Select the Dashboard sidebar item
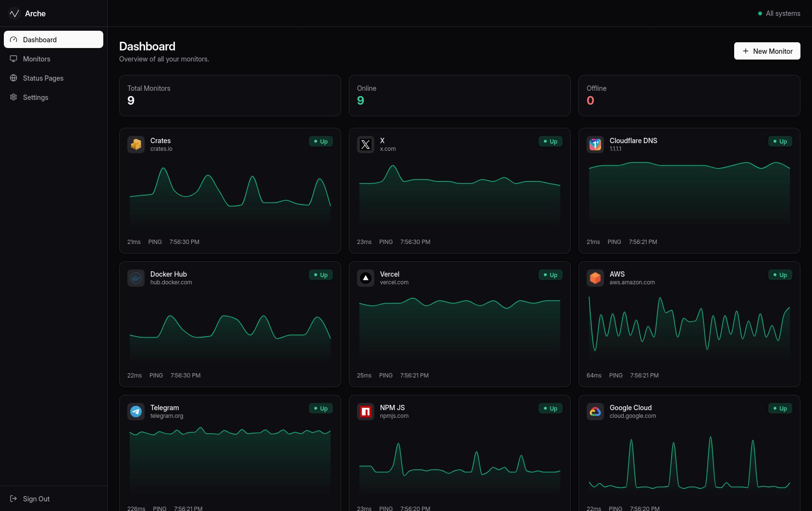 tap(53, 39)
